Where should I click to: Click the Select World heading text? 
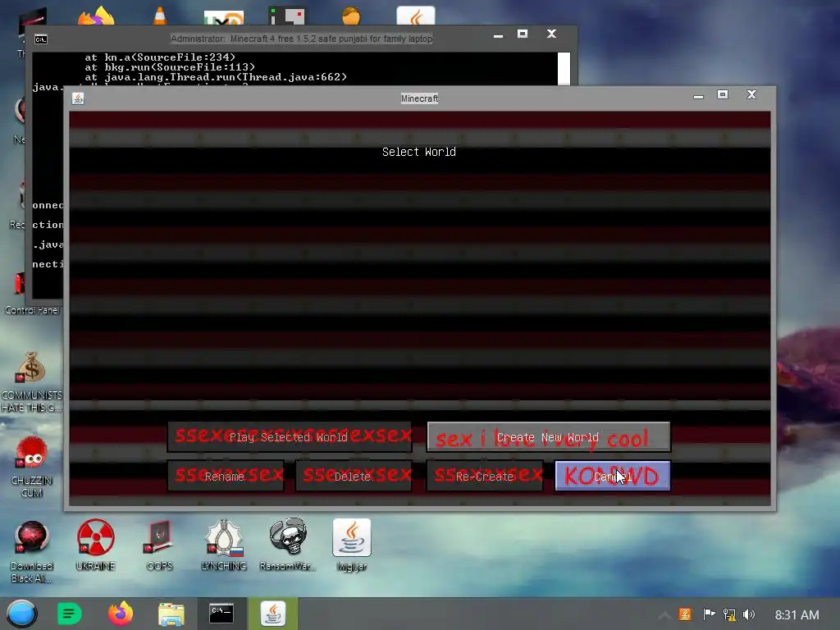click(419, 152)
